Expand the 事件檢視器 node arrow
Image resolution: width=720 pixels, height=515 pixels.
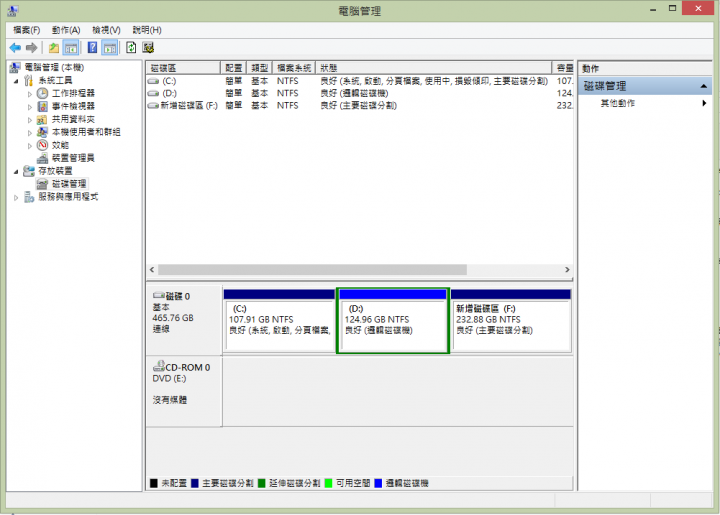coord(29,107)
